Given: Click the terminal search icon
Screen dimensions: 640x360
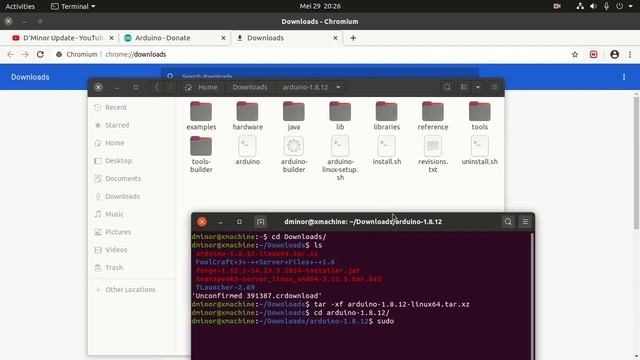Looking at the screenshot, I should click(x=508, y=222).
